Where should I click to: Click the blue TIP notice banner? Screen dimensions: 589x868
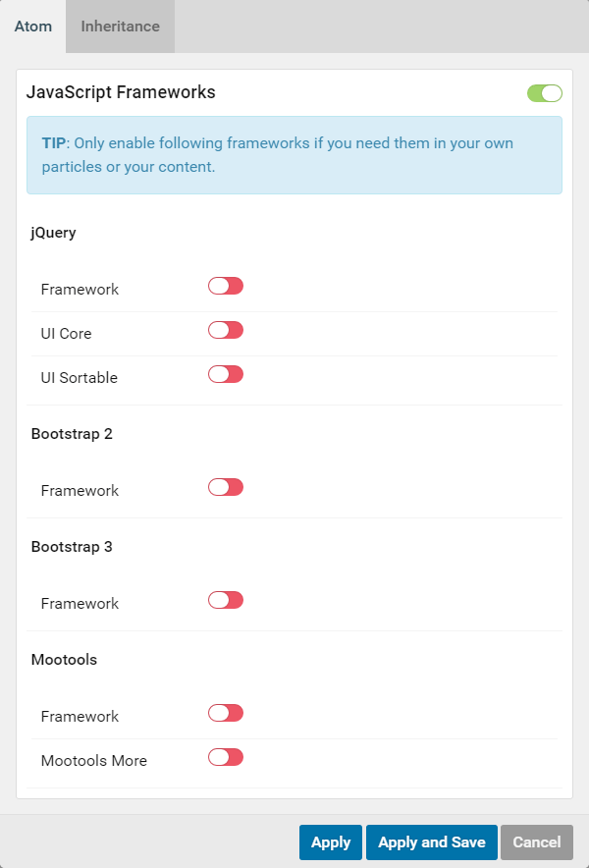pos(294,154)
